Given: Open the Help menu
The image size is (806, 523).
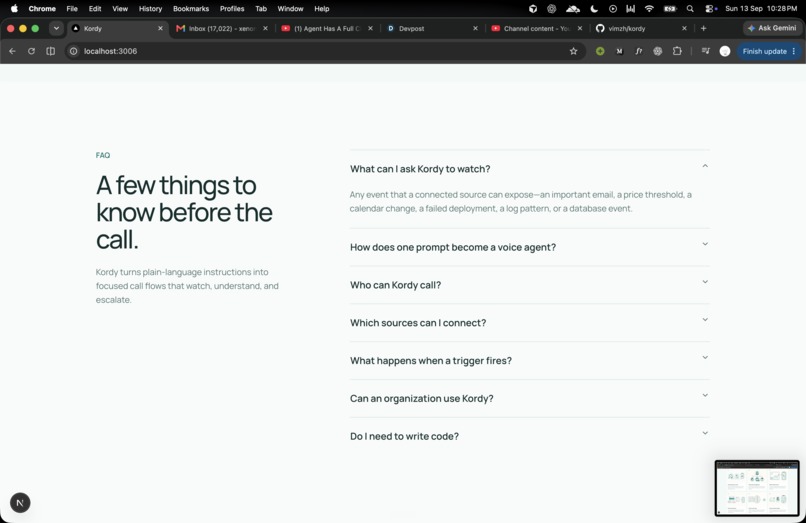Looking at the screenshot, I should (x=322, y=9).
